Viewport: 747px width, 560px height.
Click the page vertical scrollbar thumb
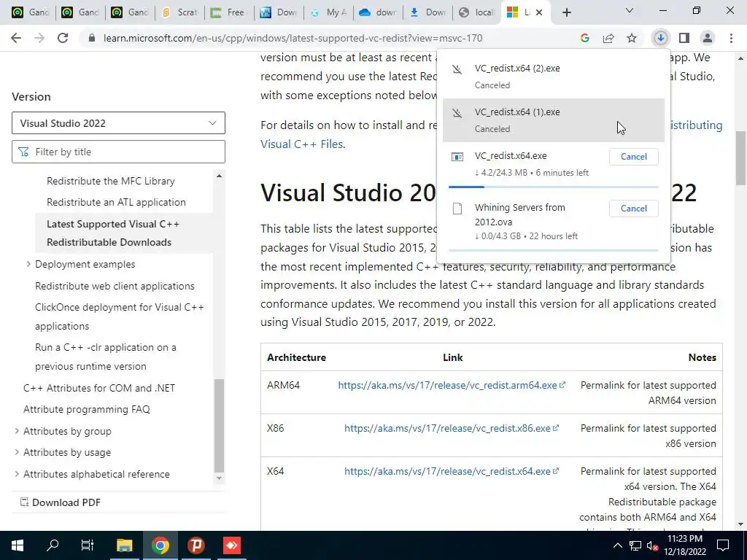[741, 158]
